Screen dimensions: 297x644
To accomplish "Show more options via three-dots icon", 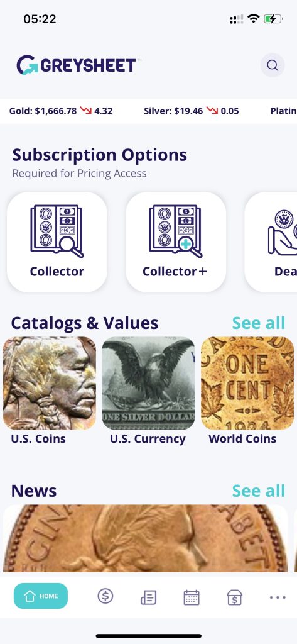I will (278, 597).
